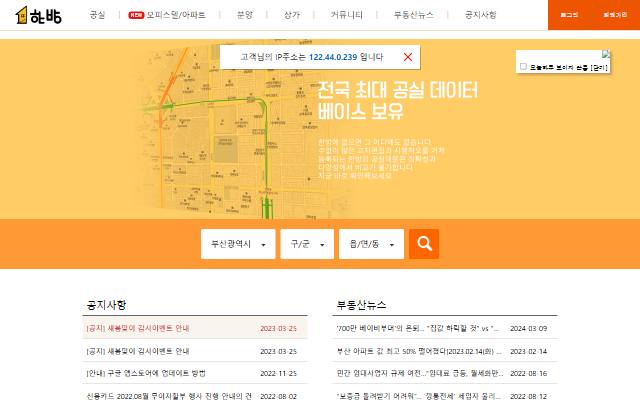Click the 한방 house logo
This screenshot has height=400, width=640.
click(38, 16)
